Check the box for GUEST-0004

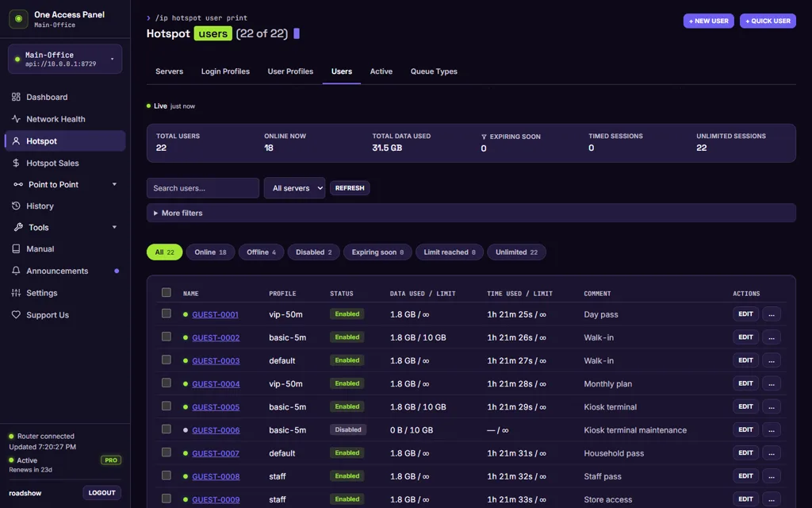tap(167, 383)
